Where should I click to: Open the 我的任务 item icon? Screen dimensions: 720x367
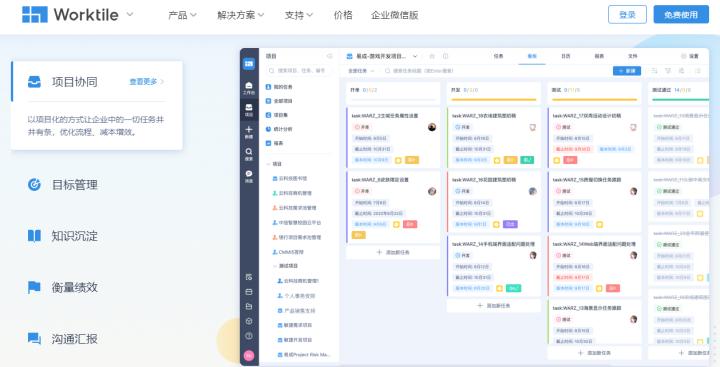[268, 86]
